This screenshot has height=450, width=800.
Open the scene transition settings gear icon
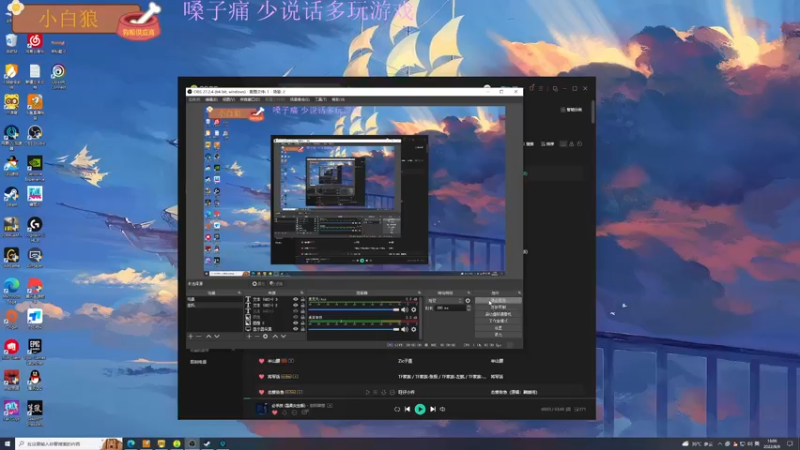click(x=468, y=301)
